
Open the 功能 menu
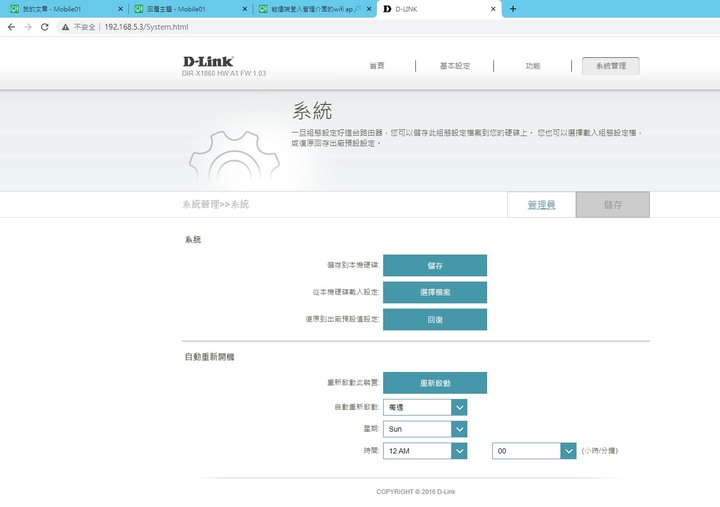(533, 66)
